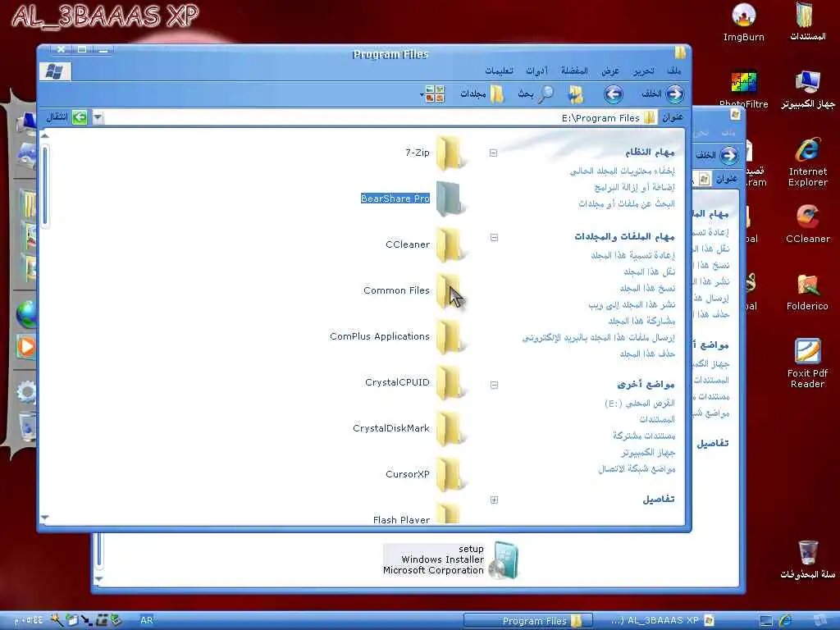
Task: Click the القرص المحلي (E:) link
Action: 640,404
